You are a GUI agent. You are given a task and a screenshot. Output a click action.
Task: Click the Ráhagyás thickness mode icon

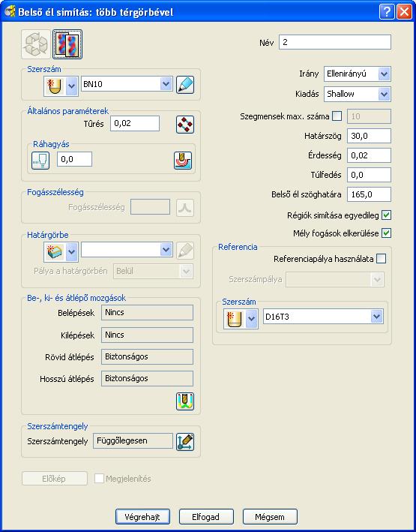(40, 160)
